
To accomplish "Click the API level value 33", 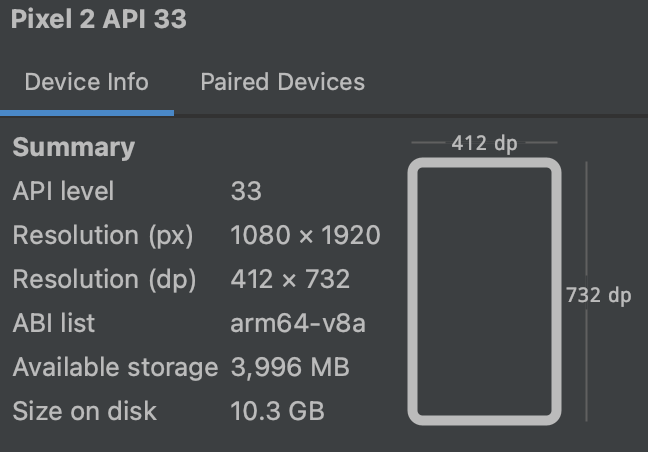I will pos(246,191).
